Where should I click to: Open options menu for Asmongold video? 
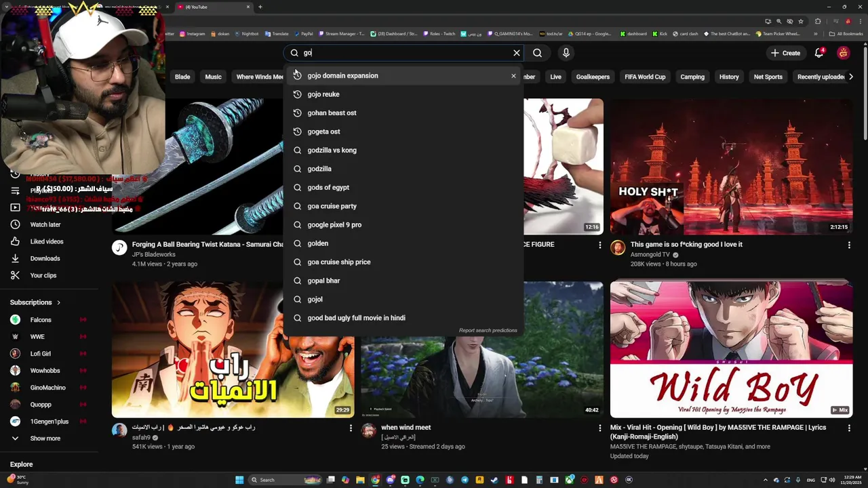point(849,245)
